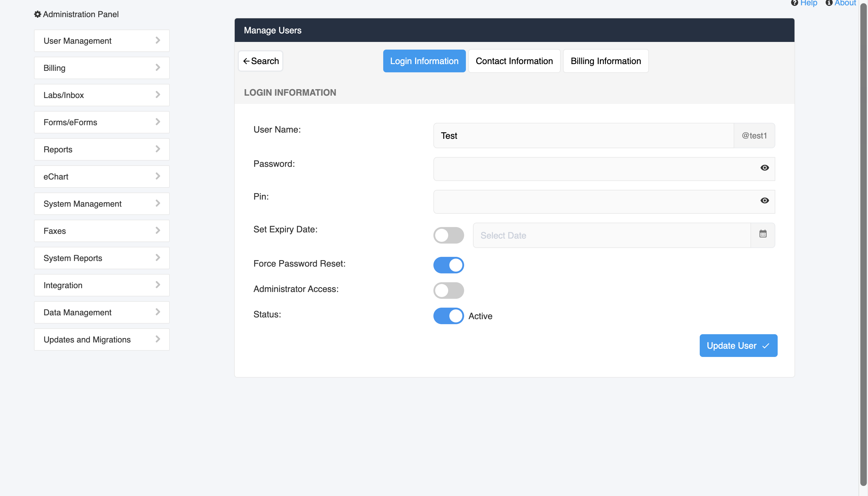Screen dimensions: 868x496
Task: Expand User Management chevron
Action: coord(158,40)
